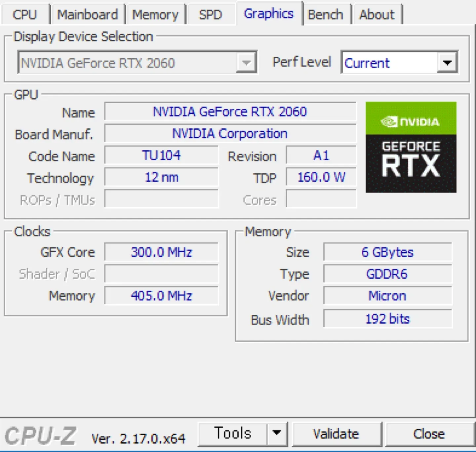The width and height of the screenshot is (476, 452).
Task: Open the About tab
Action: (377, 15)
